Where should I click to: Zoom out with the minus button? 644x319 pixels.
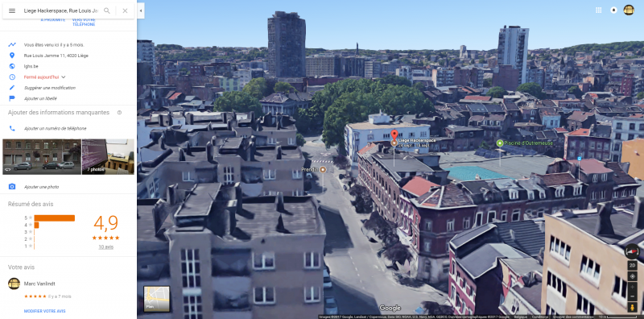click(x=632, y=296)
